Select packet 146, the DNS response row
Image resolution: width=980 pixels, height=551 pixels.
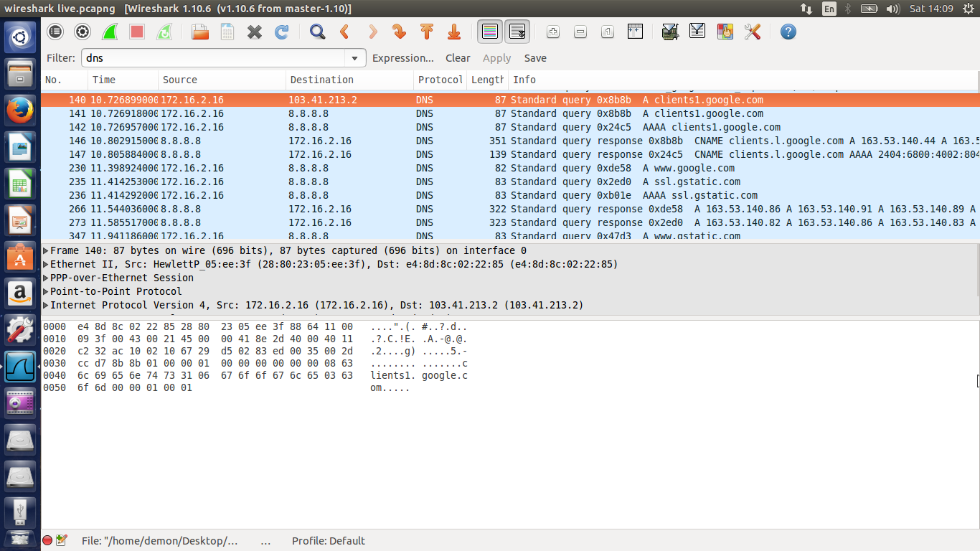point(287,141)
